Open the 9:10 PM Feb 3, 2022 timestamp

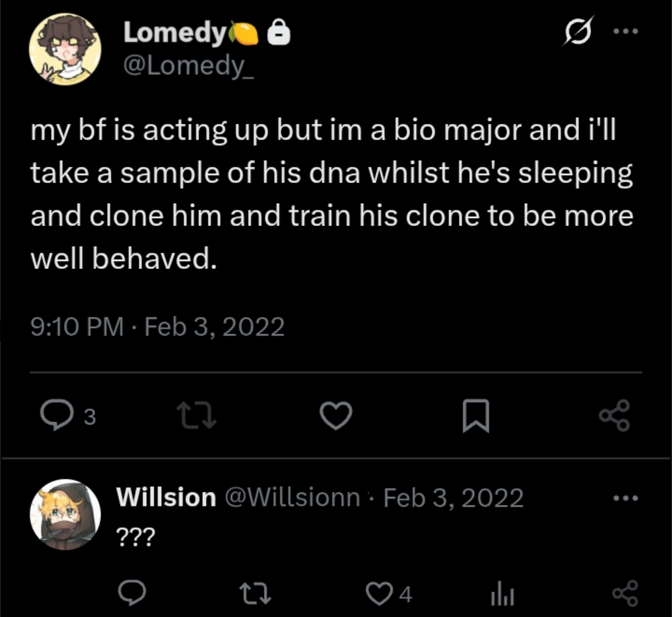point(157,327)
